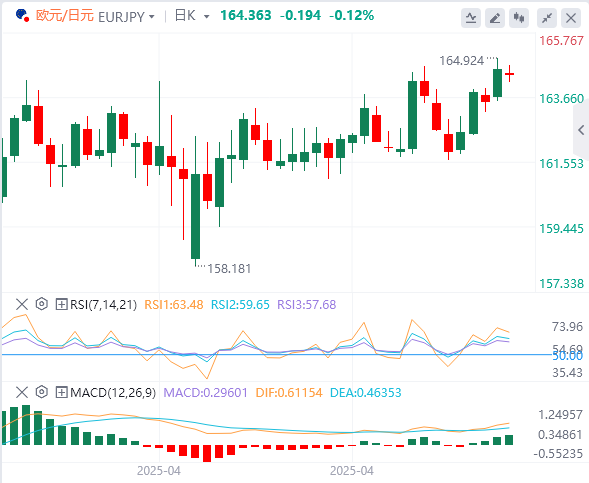Click the DEA:0.46353 value
This screenshot has width=589, height=483.
coord(365,393)
